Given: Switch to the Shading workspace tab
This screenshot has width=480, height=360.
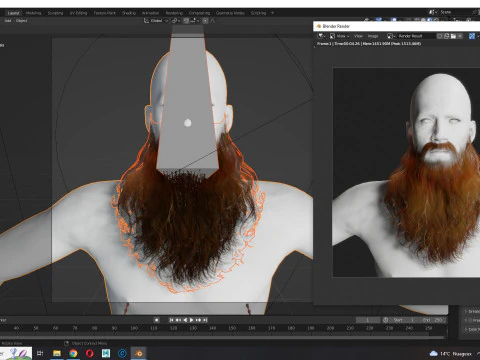Looking at the screenshot, I should click(129, 13).
